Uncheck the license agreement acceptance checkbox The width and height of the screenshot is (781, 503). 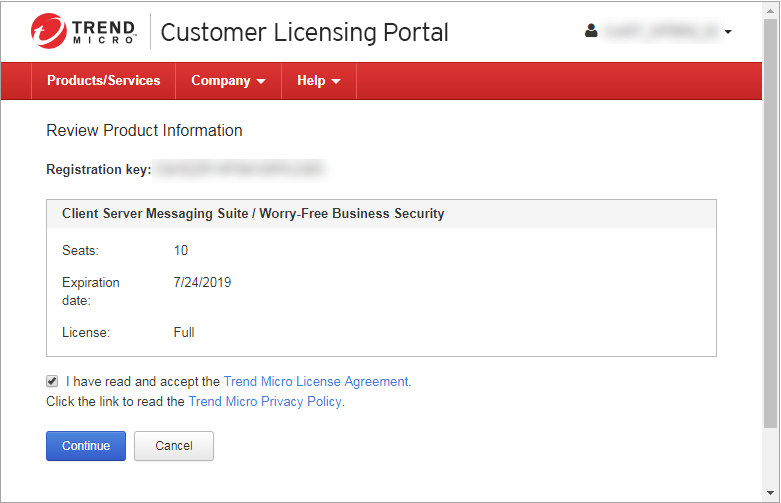click(52, 381)
